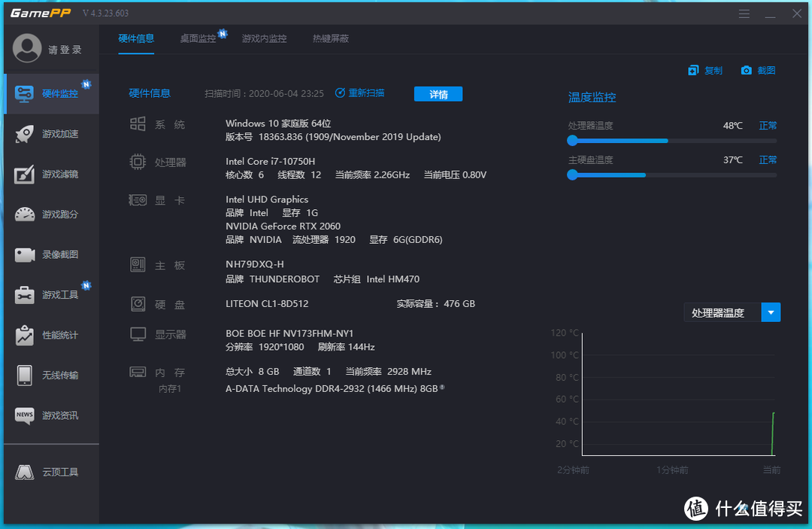Click the blue 详情 details button
Image resolution: width=812 pixels, height=529 pixels.
(x=438, y=94)
